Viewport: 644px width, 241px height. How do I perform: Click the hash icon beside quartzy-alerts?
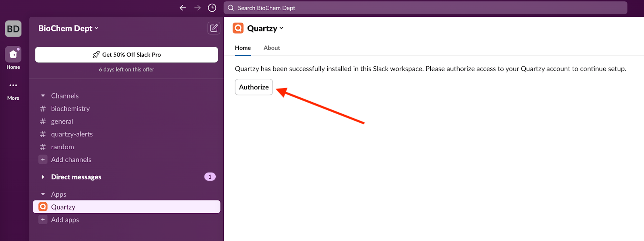[x=43, y=134]
